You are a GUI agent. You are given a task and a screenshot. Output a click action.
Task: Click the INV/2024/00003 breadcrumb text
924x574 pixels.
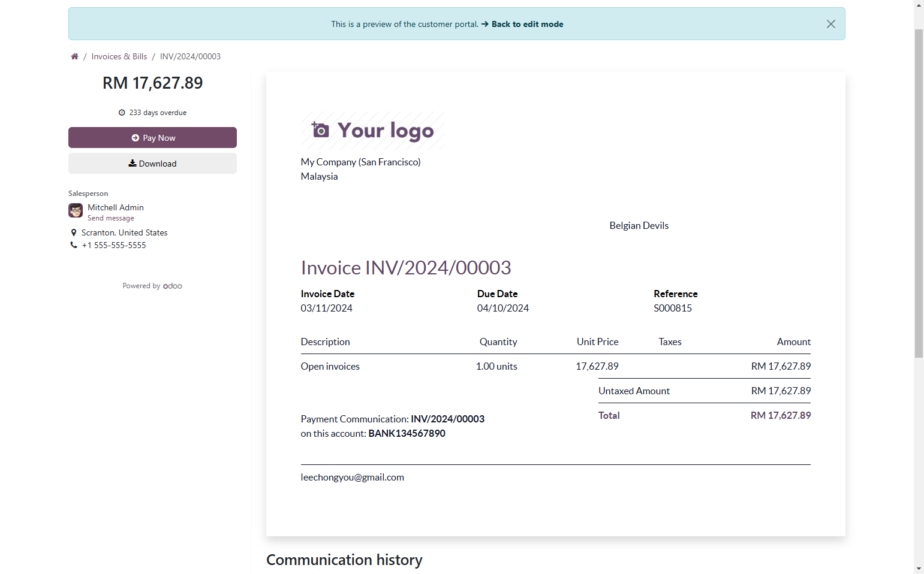pyautogui.click(x=190, y=56)
